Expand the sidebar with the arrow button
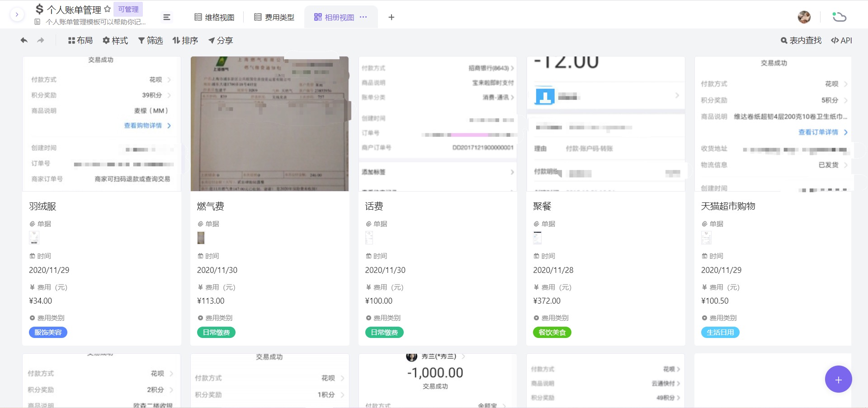Viewport: 868px width, 408px height. click(17, 14)
